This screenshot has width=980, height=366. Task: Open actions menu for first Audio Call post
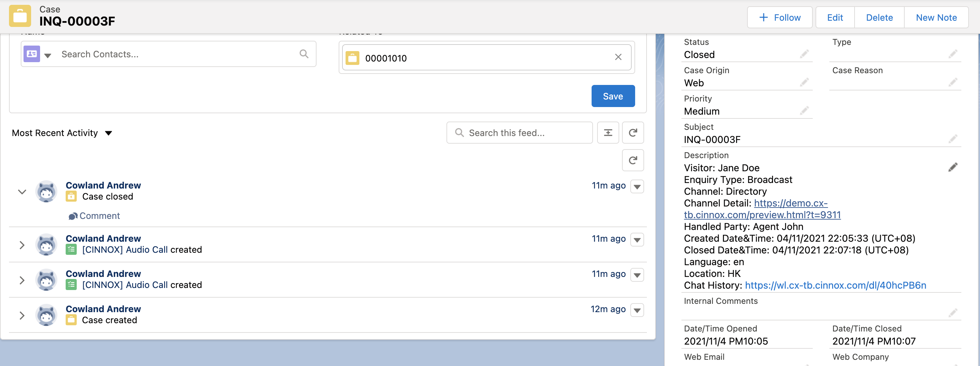637,240
